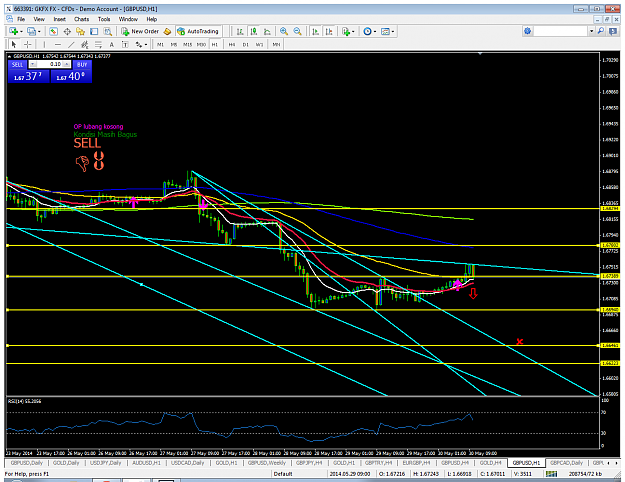Click the Arrows objects icon

[x=139, y=44]
